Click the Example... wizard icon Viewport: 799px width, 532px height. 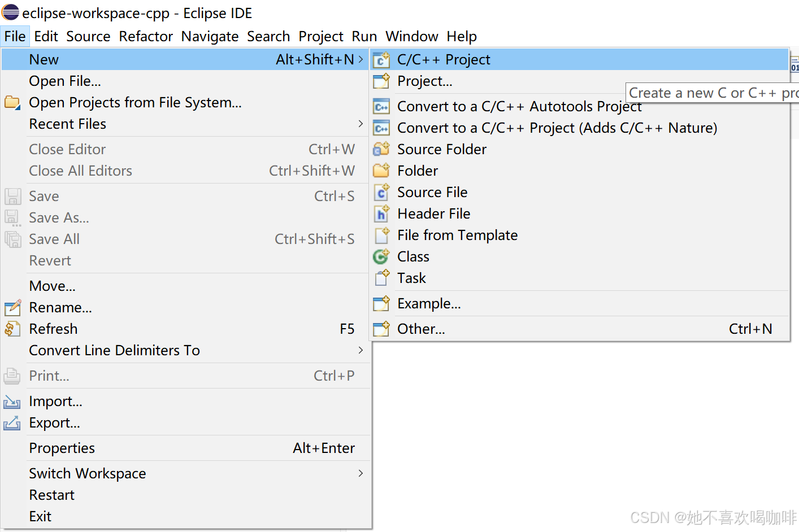tap(381, 303)
